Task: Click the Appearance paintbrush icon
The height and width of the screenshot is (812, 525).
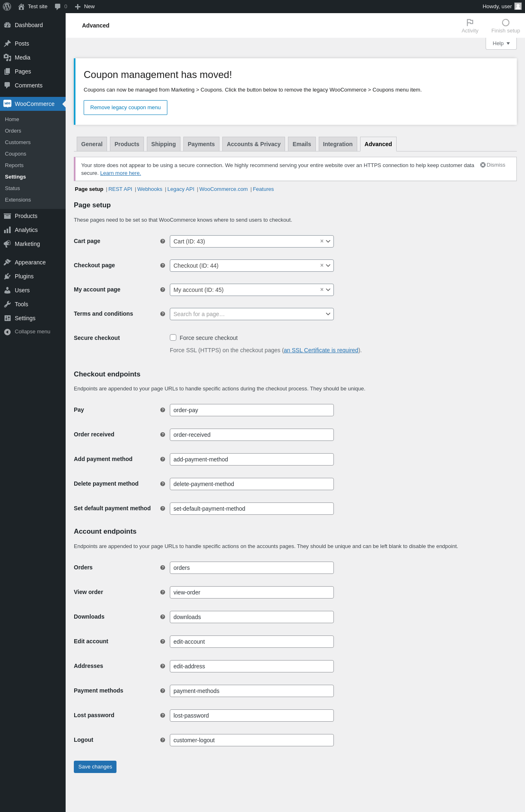Action: 7,262
